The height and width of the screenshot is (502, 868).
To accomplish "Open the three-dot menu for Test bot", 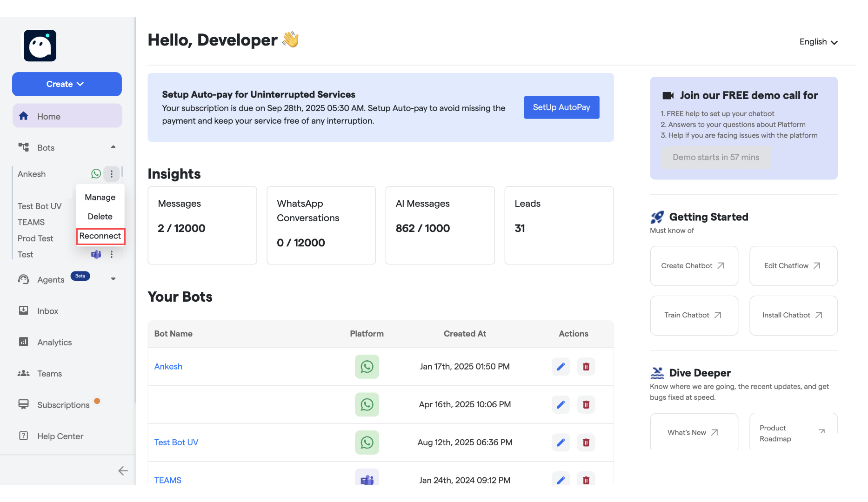I will pyautogui.click(x=111, y=254).
